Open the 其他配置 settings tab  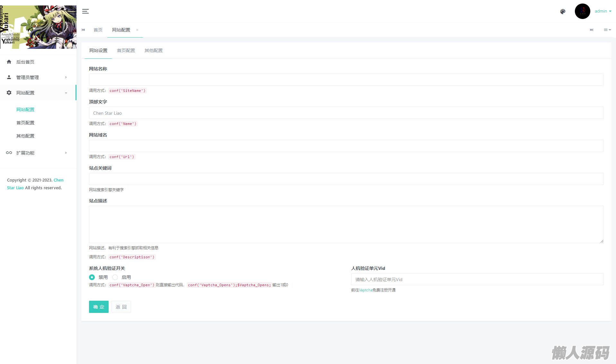[154, 50]
